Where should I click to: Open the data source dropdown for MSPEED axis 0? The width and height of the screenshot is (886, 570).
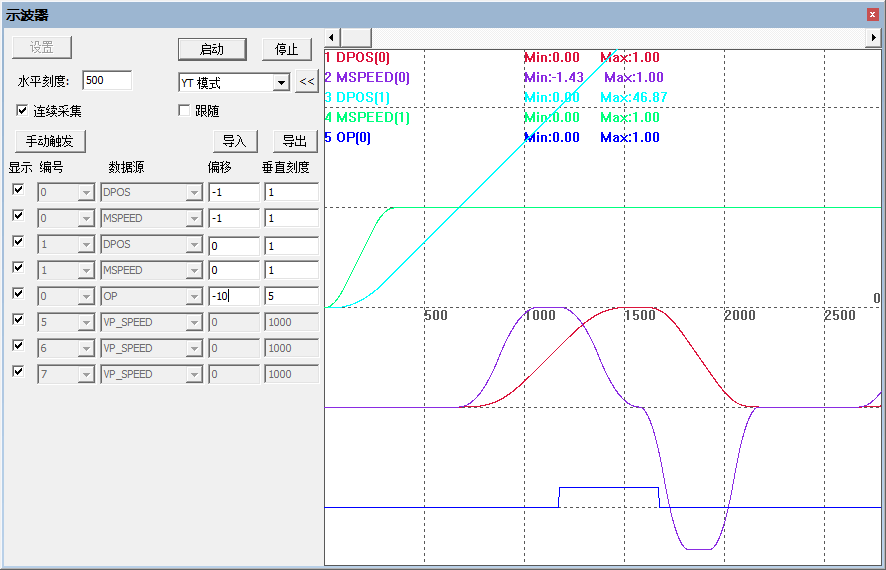click(194, 219)
